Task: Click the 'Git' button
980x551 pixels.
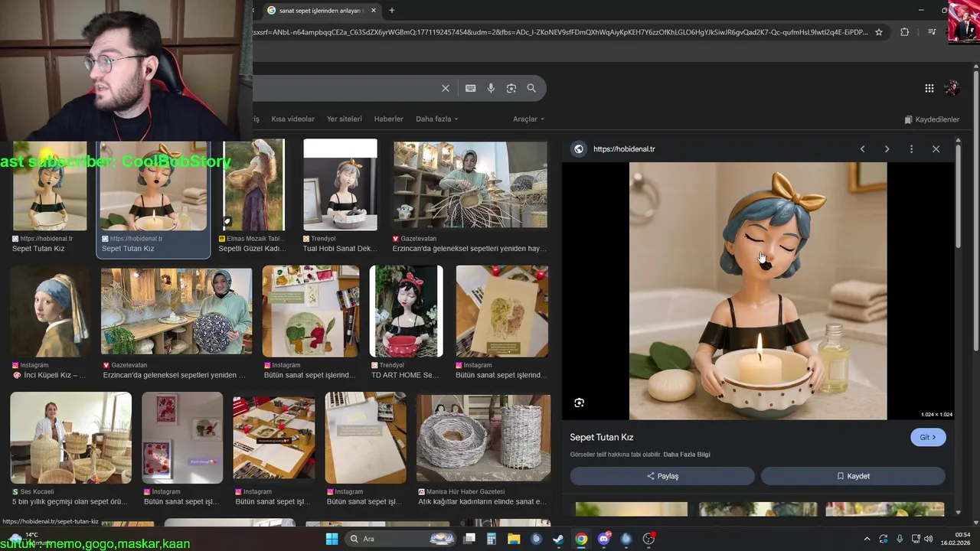Action: [x=928, y=437]
